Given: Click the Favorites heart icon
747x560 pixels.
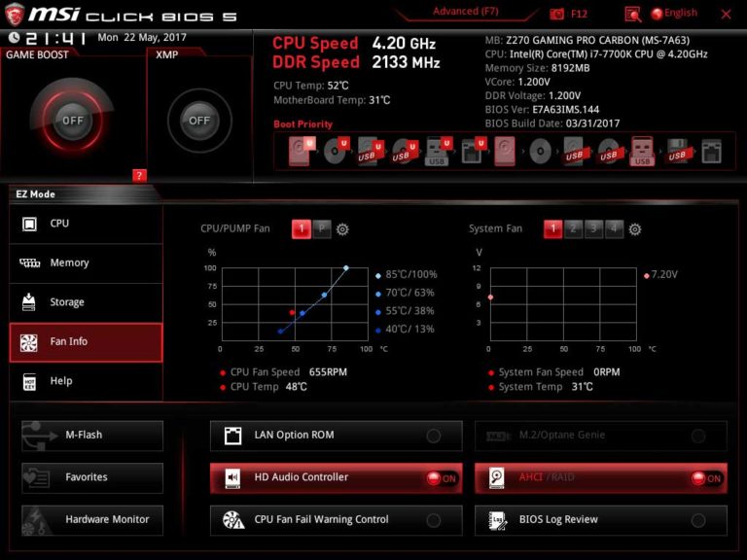Looking at the screenshot, I should point(36,477).
